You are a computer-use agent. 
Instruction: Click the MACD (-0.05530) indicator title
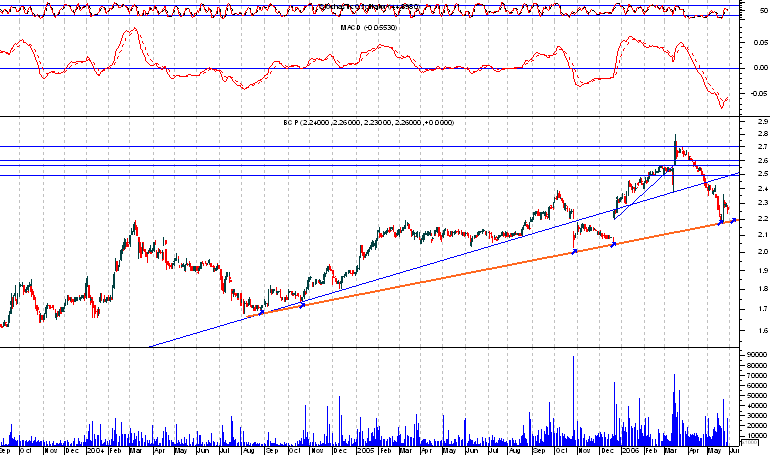pyautogui.click(x=369, y=27)
